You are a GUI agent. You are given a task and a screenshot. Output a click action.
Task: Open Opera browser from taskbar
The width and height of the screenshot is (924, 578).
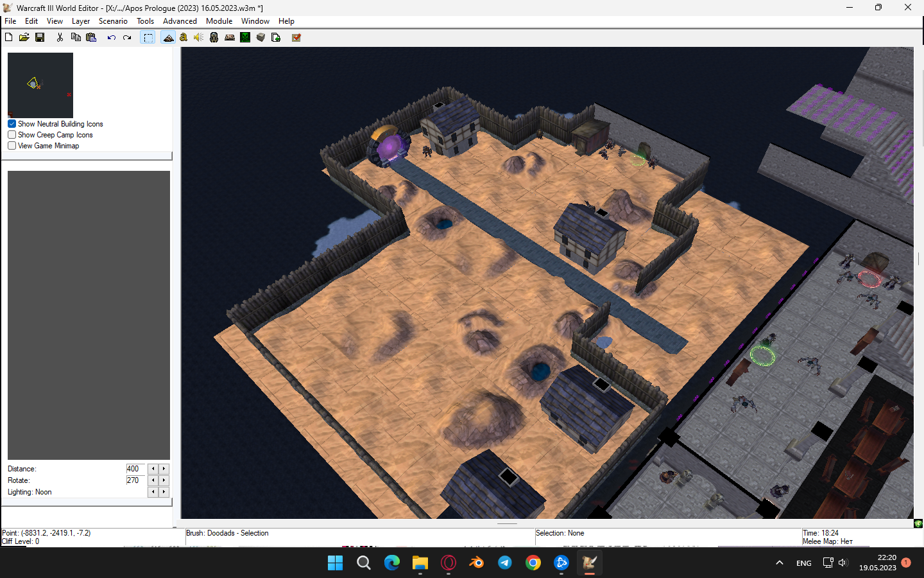pos(449,563)
